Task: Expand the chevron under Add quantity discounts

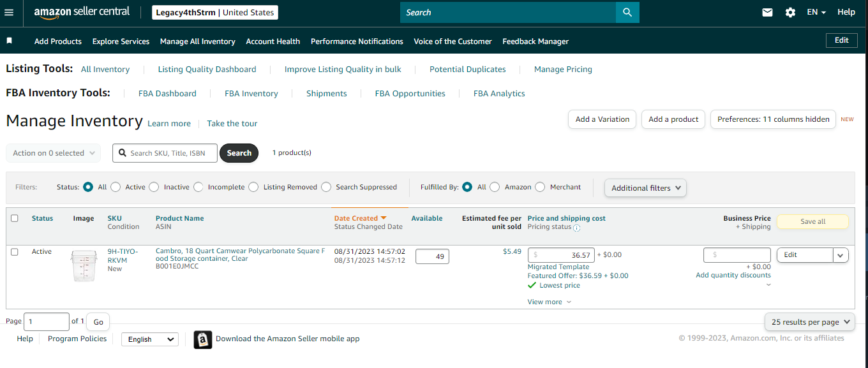Action: [768, 285]
